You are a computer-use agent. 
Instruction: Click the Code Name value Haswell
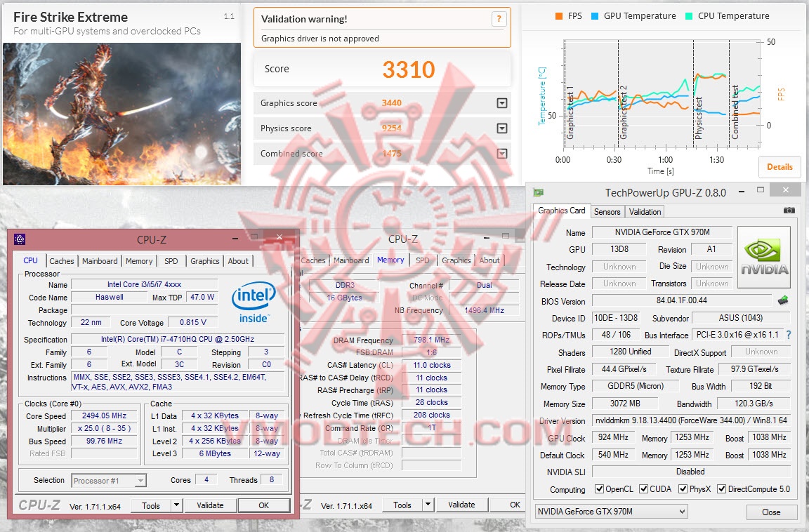click(x=109, y=297)
